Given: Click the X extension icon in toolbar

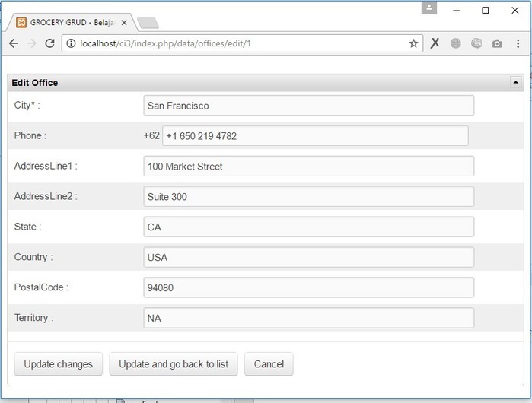Looking at the screenshot, I should click(435, 43).
